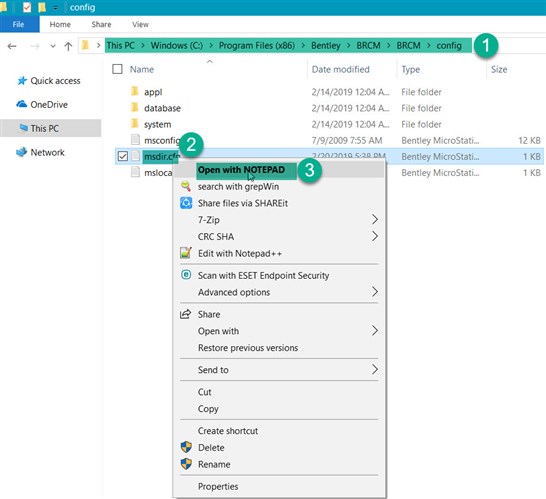This screenshot has width=546, height=499.
Task: Click the grepWin magnifier icon
Action: point(186,186)
